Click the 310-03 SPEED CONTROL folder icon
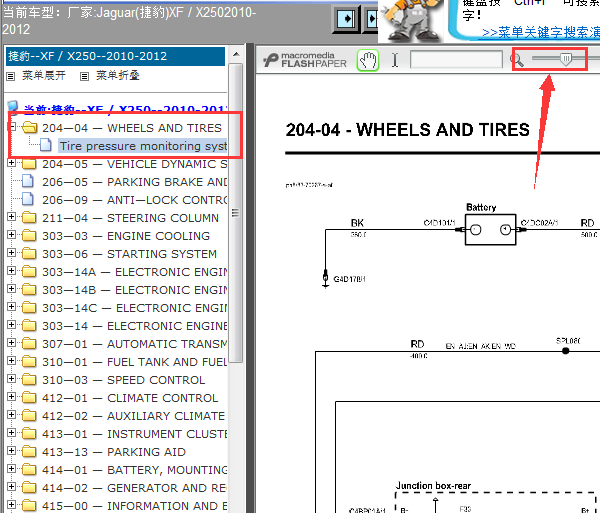The height and width of the screenshot is (513, 600). point(29,379)
